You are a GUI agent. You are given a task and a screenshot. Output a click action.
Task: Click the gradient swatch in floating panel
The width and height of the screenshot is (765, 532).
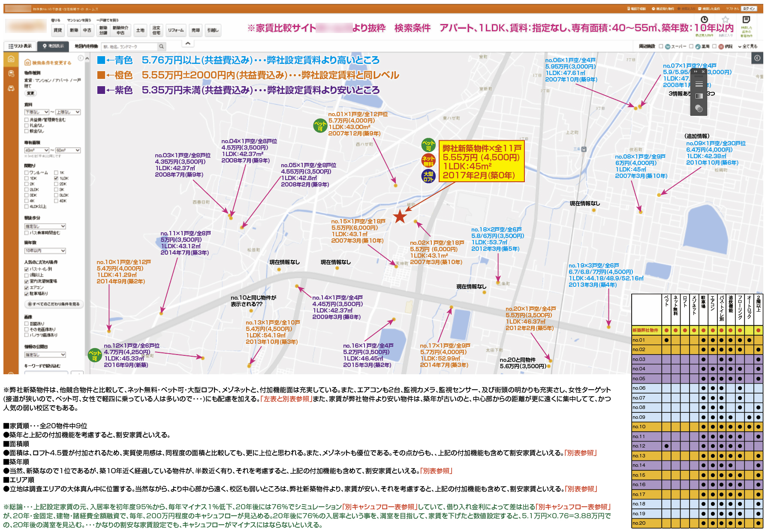pyautogui.click(x=699, y=96)
